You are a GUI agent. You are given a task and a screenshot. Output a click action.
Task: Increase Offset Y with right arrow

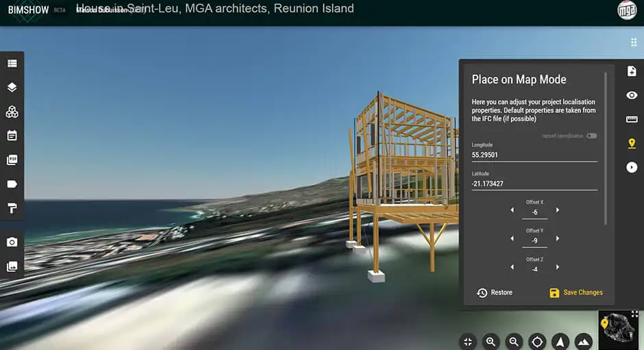coord(558,238)
